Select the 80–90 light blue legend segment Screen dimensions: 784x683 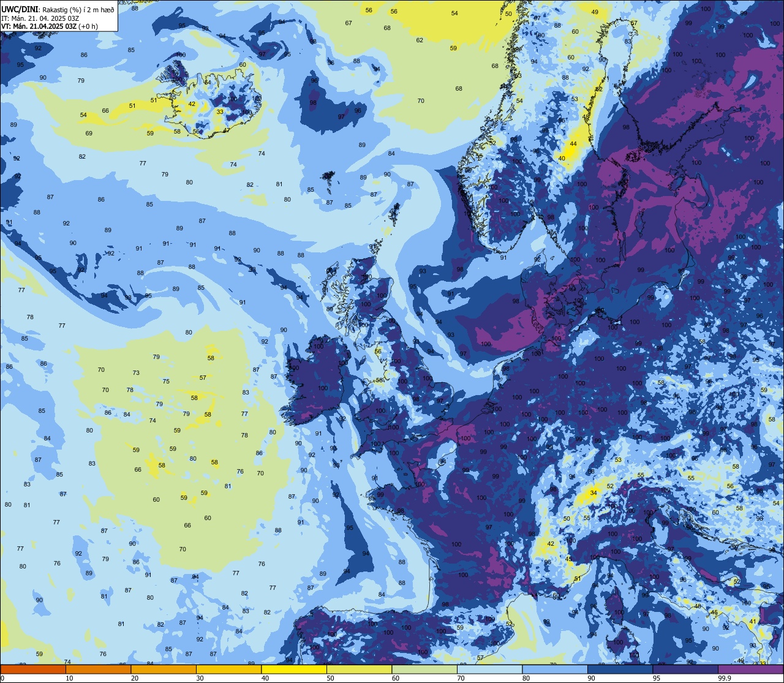pyautogui.click(x=555, y=669)
